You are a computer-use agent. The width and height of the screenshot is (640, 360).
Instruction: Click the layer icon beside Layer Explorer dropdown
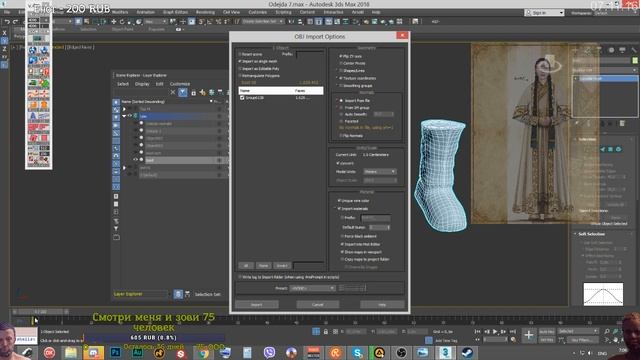tap(178, 294)
